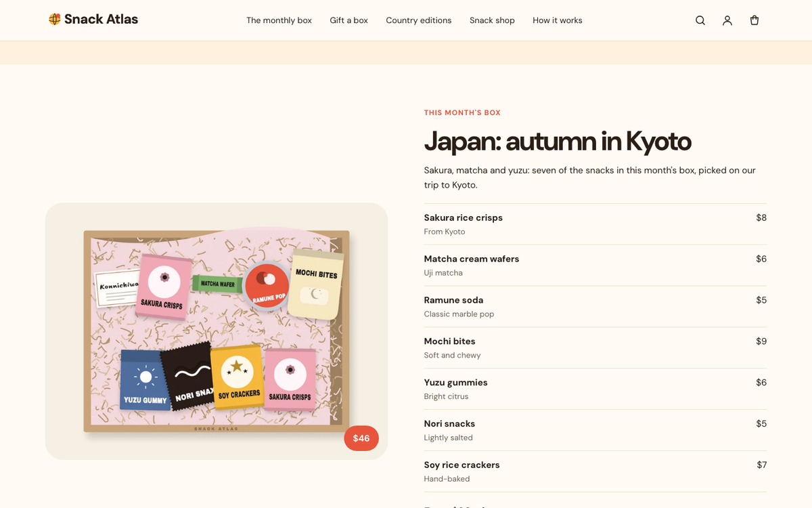Select the Mochi bites item name
Viewport: 812px width, 508px height.
450,341
